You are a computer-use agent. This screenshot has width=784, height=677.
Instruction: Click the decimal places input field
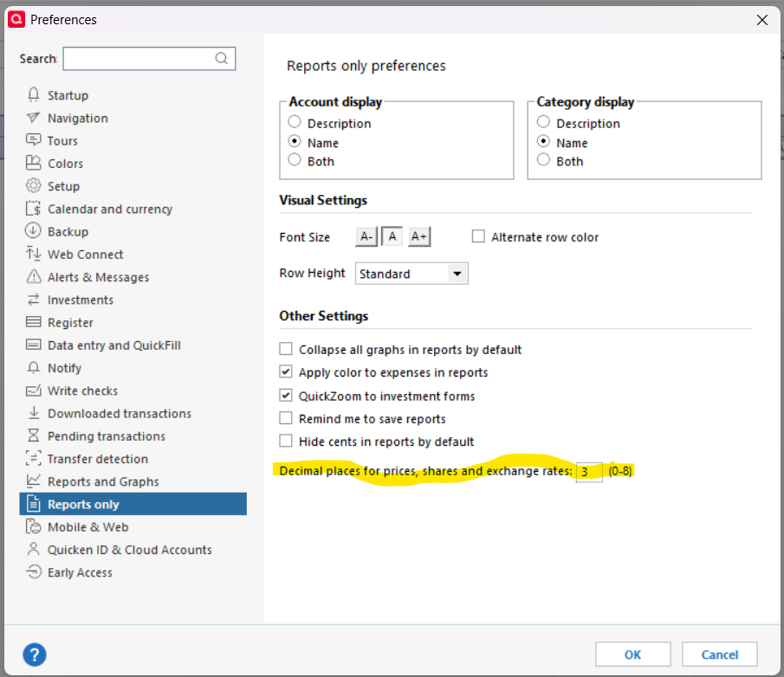(589, 472)
